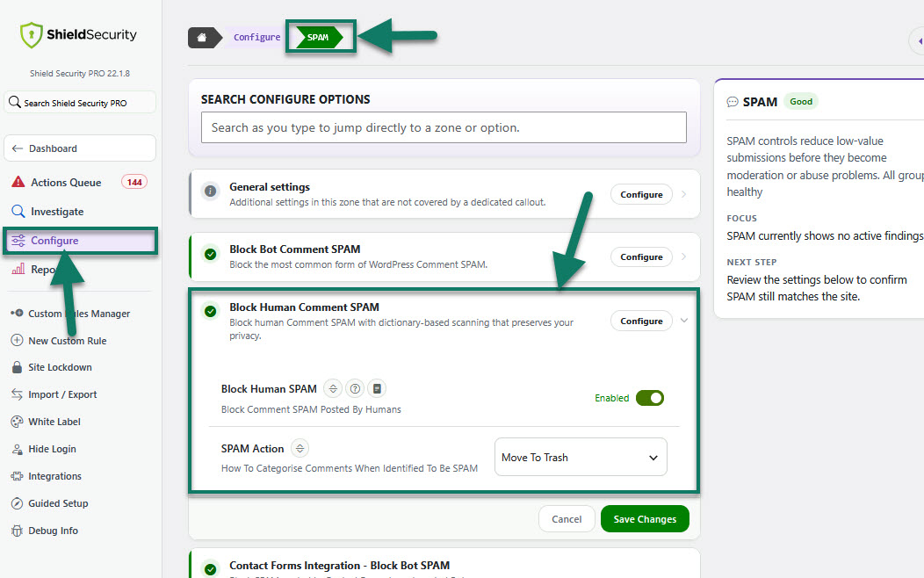Collapse the Block Human Comment SPAM section chevron
The image size is (924, 578).
(x=684, y=321)
